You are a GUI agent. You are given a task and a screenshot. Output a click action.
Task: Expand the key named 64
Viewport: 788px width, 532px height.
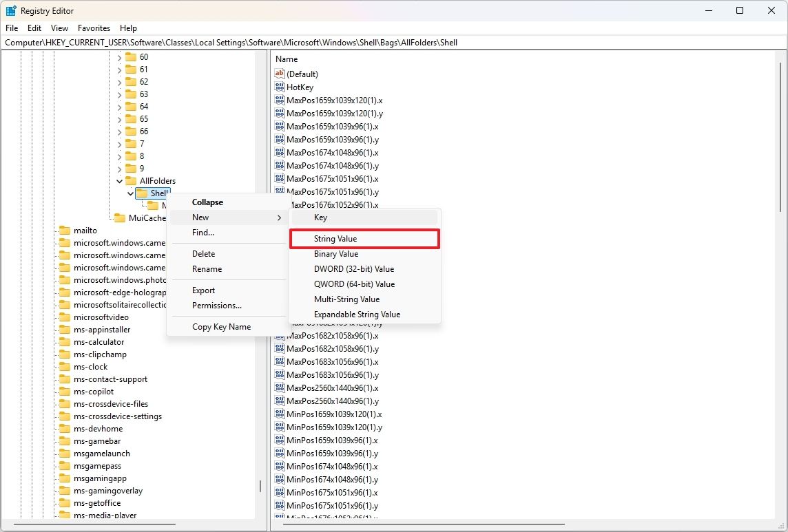120,106
